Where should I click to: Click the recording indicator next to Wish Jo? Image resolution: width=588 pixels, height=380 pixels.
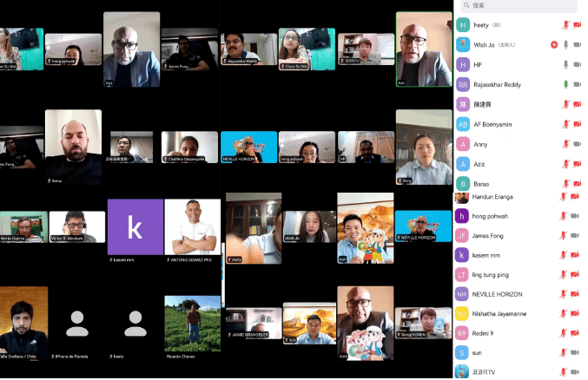pos(554,44)
